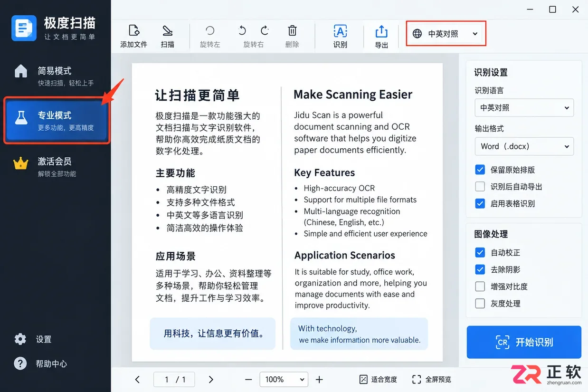The height and width of the screenshot is (392, 588).
Task: Click the 删除 trash icon
Action: (293, 31)
